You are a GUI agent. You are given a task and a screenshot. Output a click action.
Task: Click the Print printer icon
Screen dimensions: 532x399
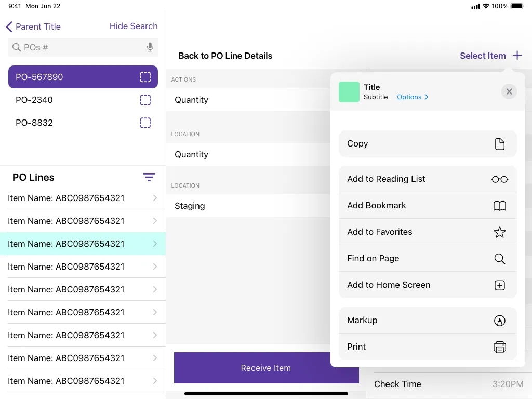(x=499, y=347)
